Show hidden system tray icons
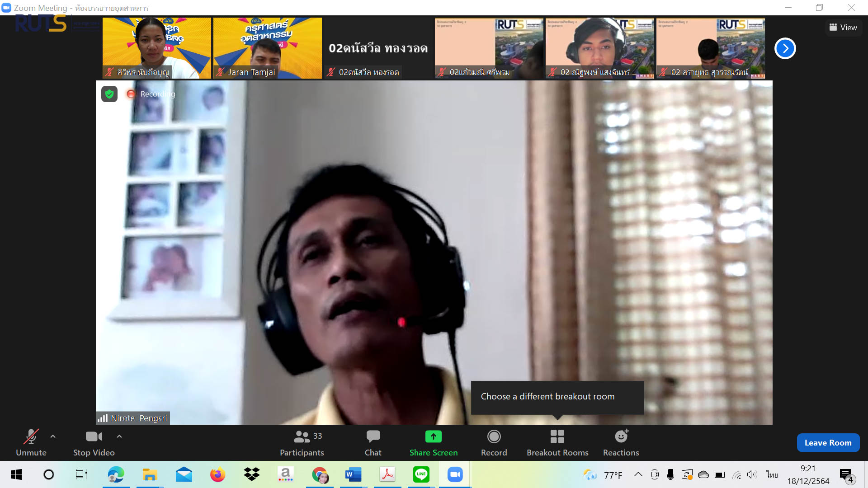The width and height of the screenshot is (868, 488). 638,474
